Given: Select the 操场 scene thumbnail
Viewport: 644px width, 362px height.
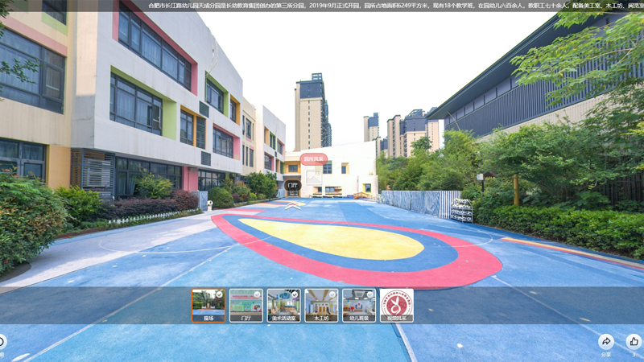Looking at the screenshot, I should [208, 306].
